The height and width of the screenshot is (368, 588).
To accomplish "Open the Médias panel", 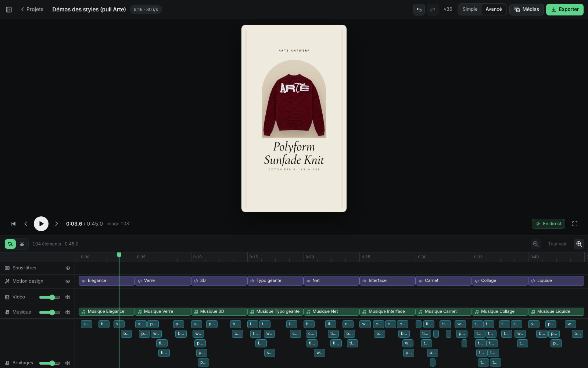I will point(526,10).
